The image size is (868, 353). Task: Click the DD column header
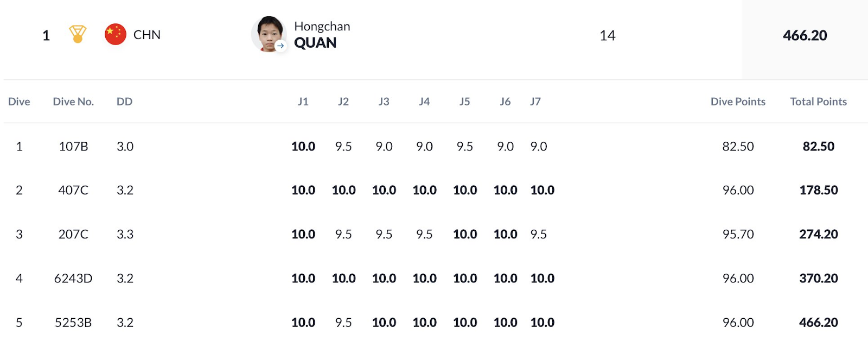click(124, 102)
